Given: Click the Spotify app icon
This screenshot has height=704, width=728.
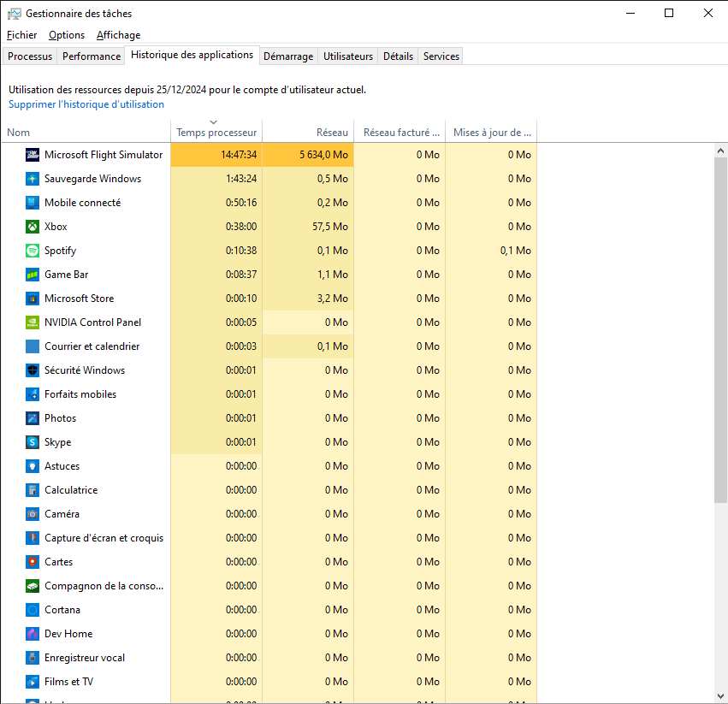Looking at the screenshot, I should tap(32, 251).
